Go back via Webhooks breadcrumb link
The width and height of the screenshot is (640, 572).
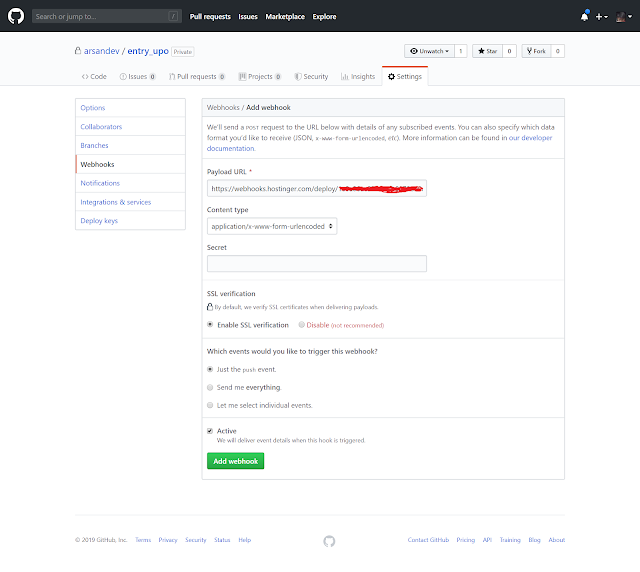223,107
